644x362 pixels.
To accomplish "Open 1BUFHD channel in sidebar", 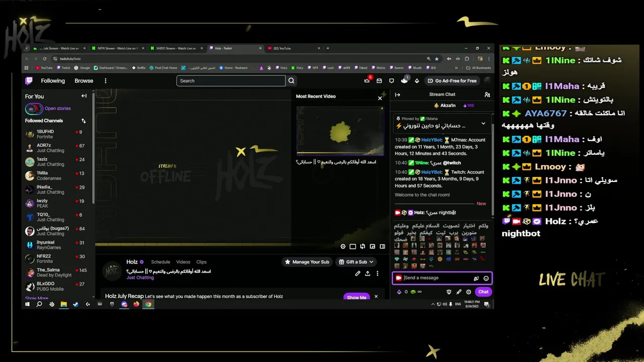I will [x=56, y=134].
